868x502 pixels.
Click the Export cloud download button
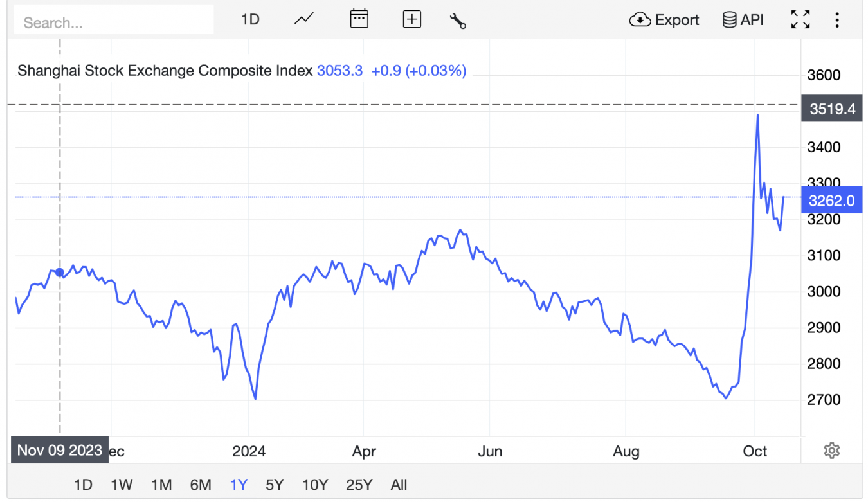(x=664, y=20)
